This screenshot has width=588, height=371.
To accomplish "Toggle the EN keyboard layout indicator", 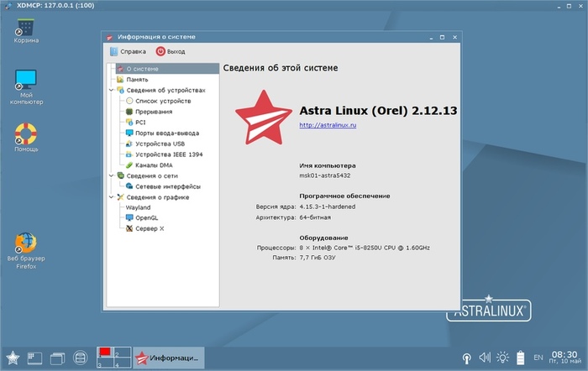I will tap(538, 358).
